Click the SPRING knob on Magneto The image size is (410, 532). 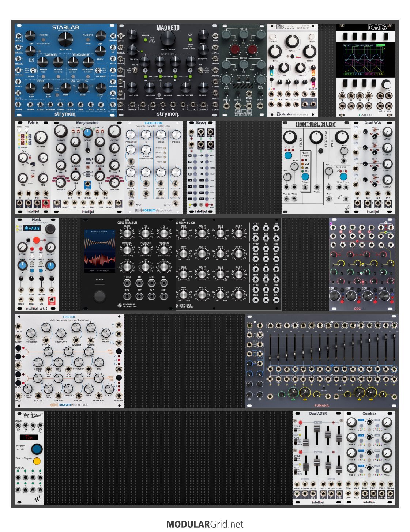click(x=203, y=87)
